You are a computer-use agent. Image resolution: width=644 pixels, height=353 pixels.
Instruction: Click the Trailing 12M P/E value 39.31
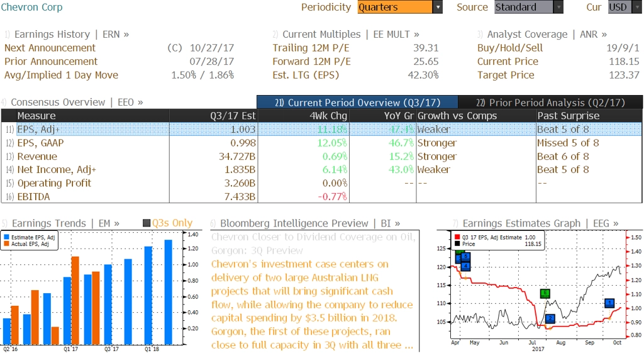pyautogui.click(x=426, y=48)
